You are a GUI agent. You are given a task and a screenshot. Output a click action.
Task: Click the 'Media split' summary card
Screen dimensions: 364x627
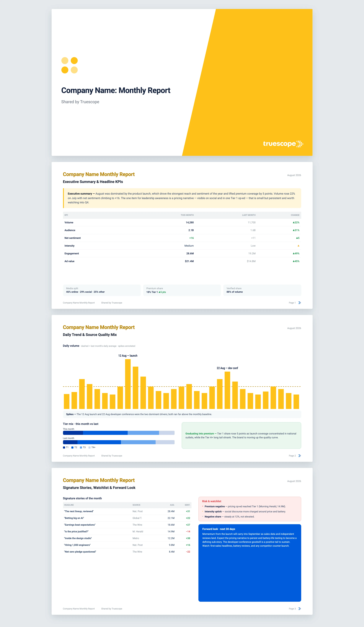point(102,290)
